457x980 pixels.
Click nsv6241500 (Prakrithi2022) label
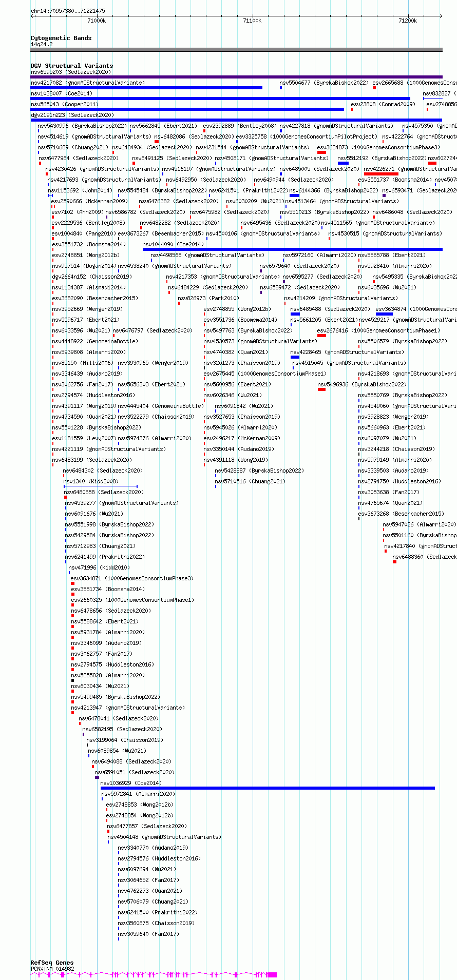[x=157, y=912]
